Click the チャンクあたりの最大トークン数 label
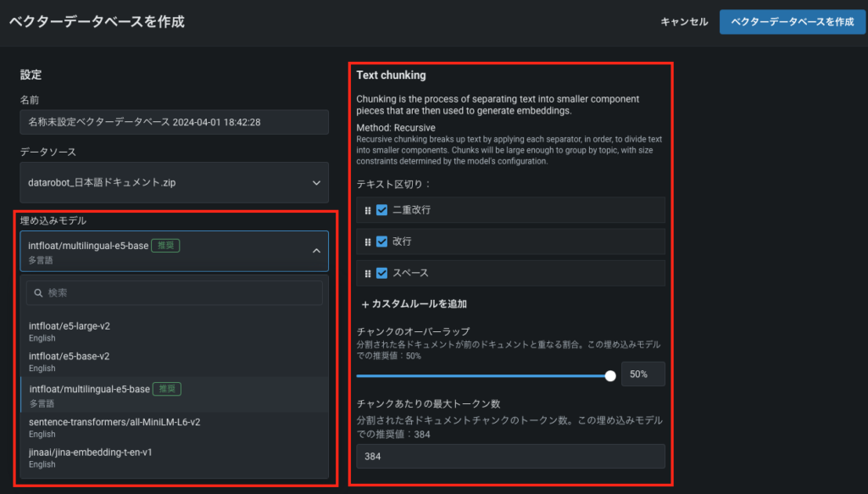Image resolution: width=868 pixels, height=494 pixels. 428,404
